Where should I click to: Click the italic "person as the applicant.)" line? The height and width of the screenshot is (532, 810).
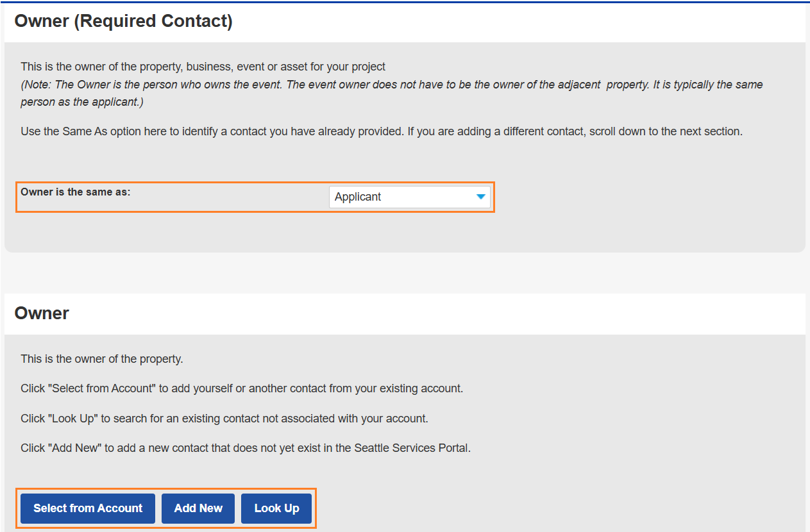coord(81,102)
